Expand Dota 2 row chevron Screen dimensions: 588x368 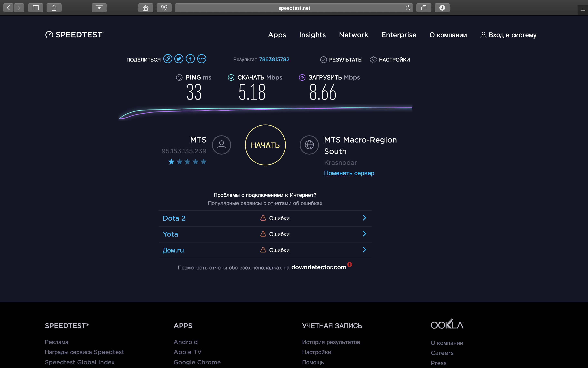pyautogui.click(x=364, y=218)
